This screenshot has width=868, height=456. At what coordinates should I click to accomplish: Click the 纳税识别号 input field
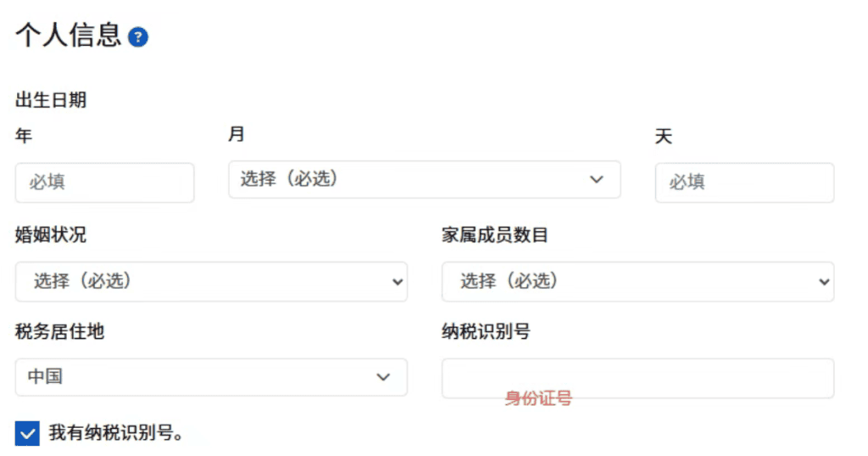tap(637, 379)
